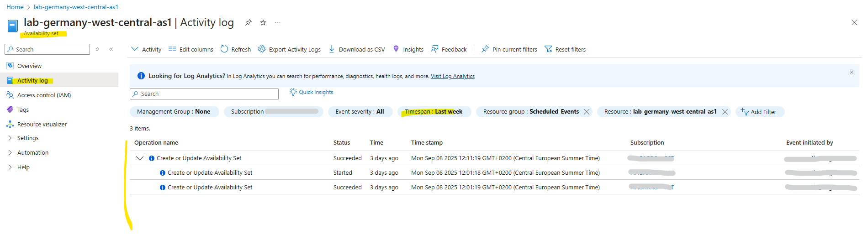Focus the sidebar Search box

click(x=47, y=49)
